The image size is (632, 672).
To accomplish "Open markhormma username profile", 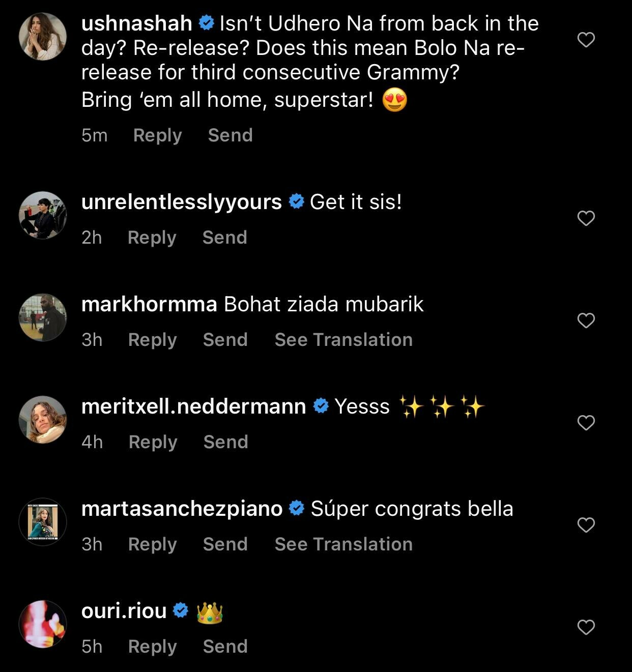I will point(149,304).
